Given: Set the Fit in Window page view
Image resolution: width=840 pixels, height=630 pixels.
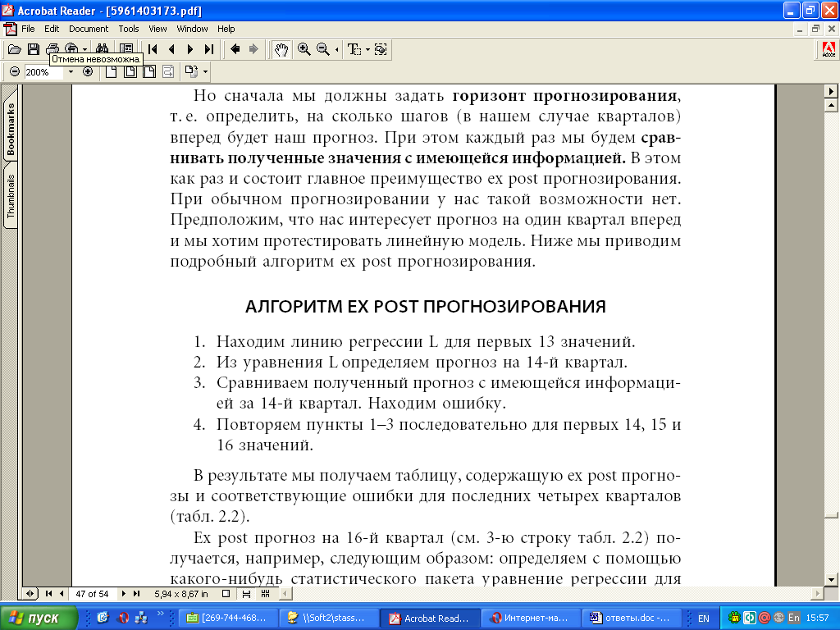Looking at the screenshot, I should click(130, 72).
